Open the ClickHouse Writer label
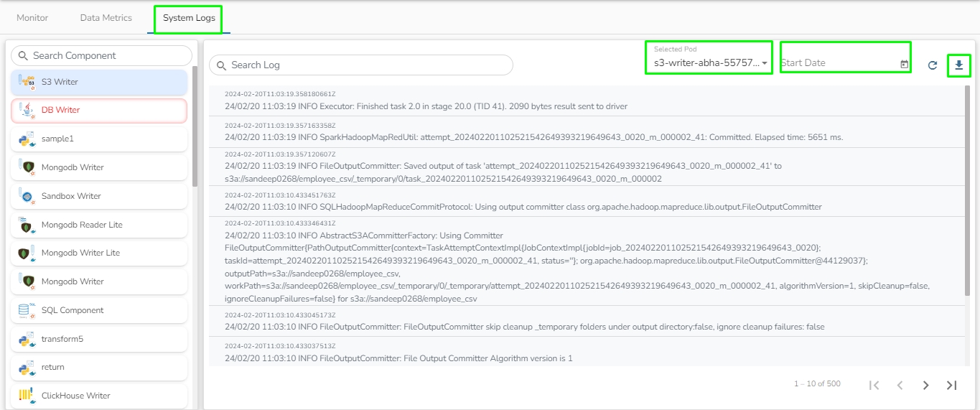 [x=76, y=396]
